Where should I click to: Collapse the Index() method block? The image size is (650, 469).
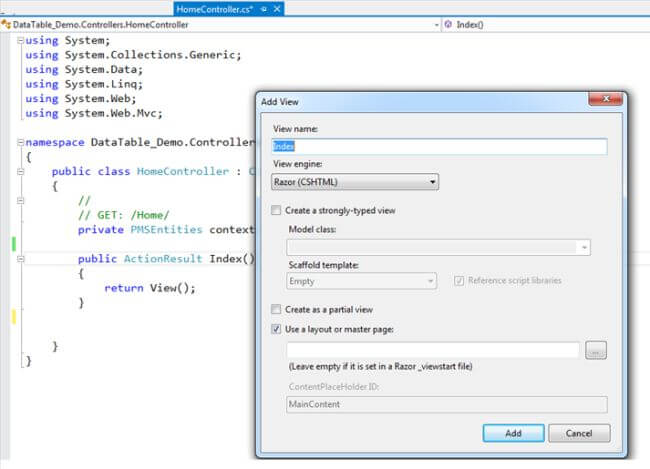pos(20,259)
